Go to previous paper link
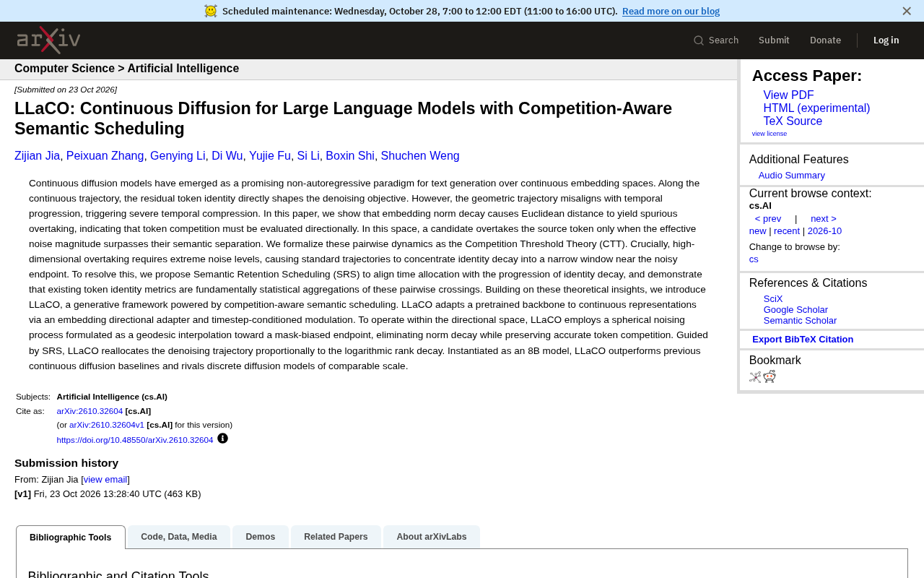 768,219
